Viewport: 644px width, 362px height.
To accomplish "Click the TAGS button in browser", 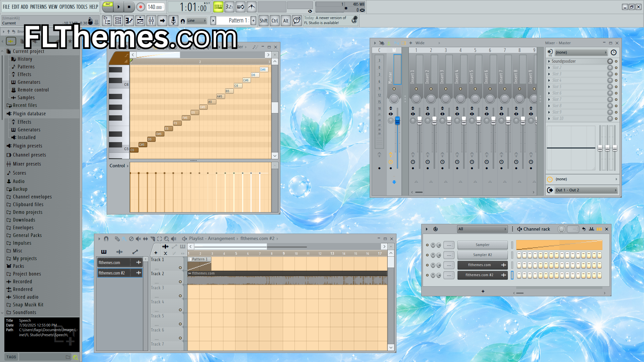I will pos(11,357).
